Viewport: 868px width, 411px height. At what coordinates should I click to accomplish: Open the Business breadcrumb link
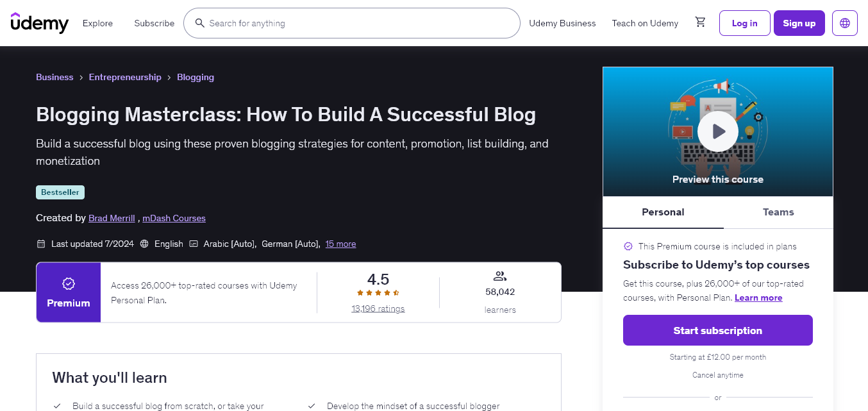[54, 77]
